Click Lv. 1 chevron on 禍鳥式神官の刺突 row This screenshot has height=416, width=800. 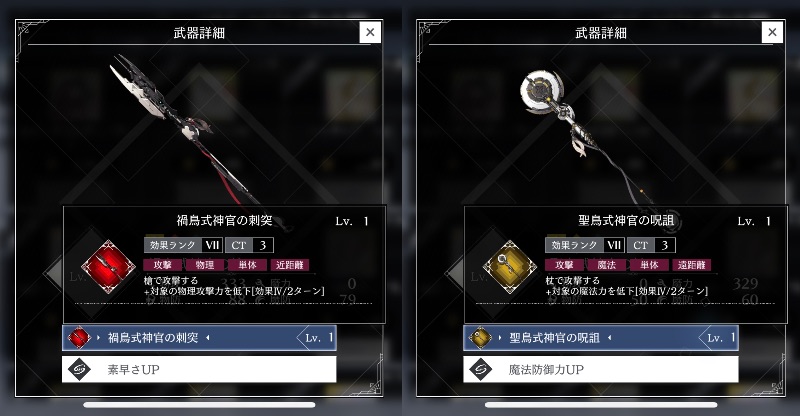tap(316, 337)
